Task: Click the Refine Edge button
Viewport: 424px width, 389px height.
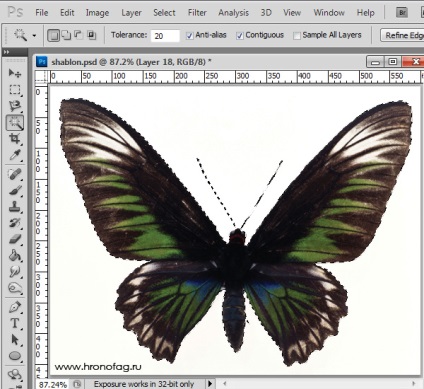Action: [x=402, y=35]
